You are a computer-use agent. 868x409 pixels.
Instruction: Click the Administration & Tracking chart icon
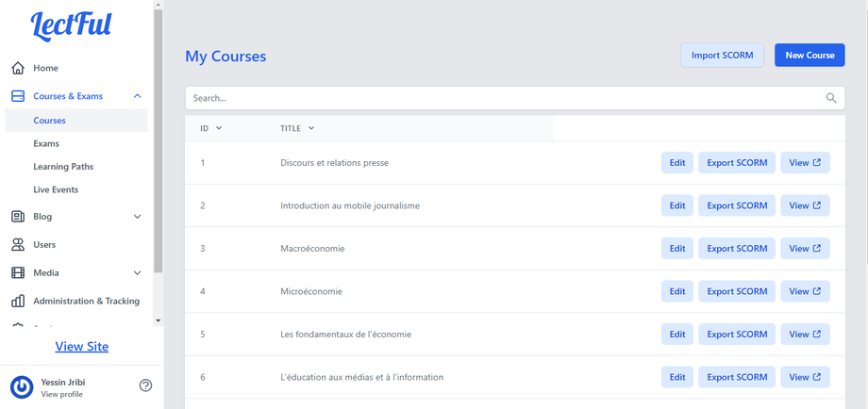[x=18, y=302]
